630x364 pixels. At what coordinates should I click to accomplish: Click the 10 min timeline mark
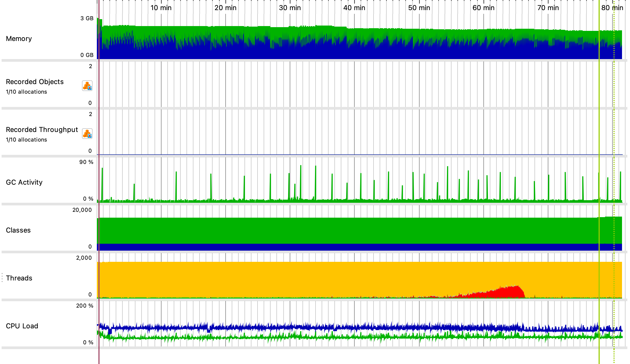pos(161,8)
